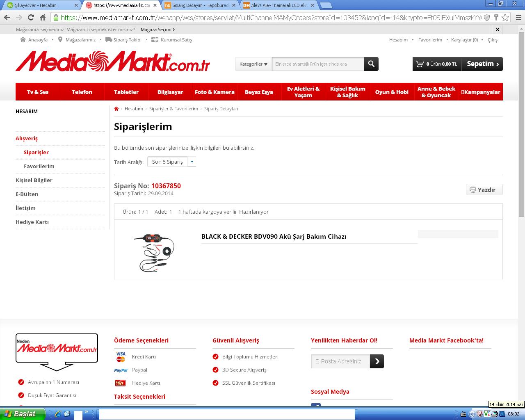Open BLACK & DECKER BDV090 product title
This screenshot has width=525, height=420.
click(x=274, y=237)
